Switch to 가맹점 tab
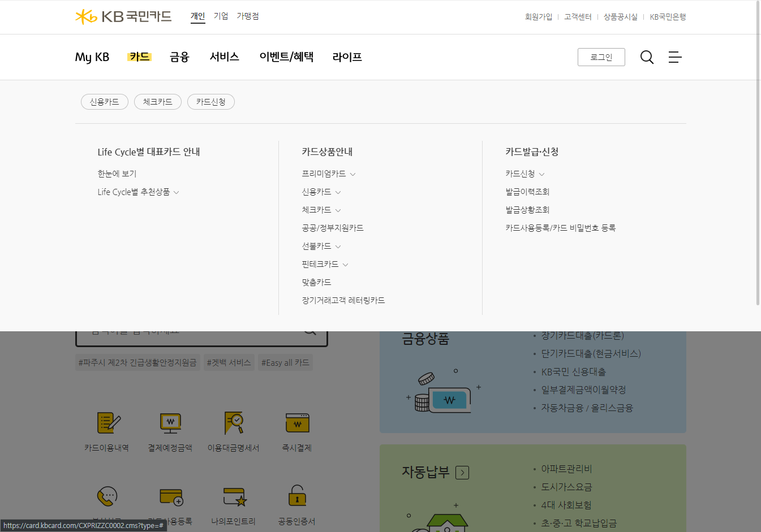Screen dimensions: 761x532 [248, 16]
